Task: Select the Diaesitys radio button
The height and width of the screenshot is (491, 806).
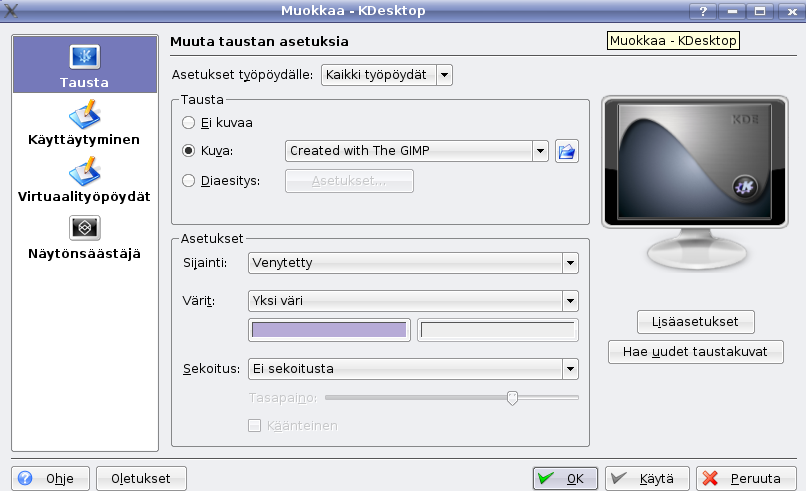Action: 189,181
